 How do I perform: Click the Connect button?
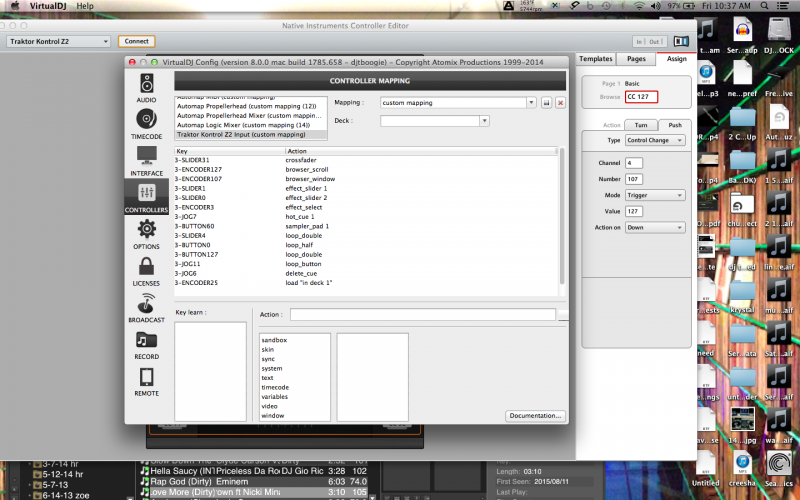[x=137, y=41]
